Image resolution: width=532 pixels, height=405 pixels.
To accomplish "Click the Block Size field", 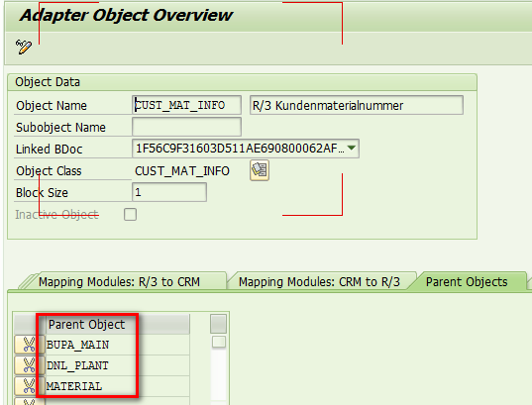I will (x=169, y=192).
